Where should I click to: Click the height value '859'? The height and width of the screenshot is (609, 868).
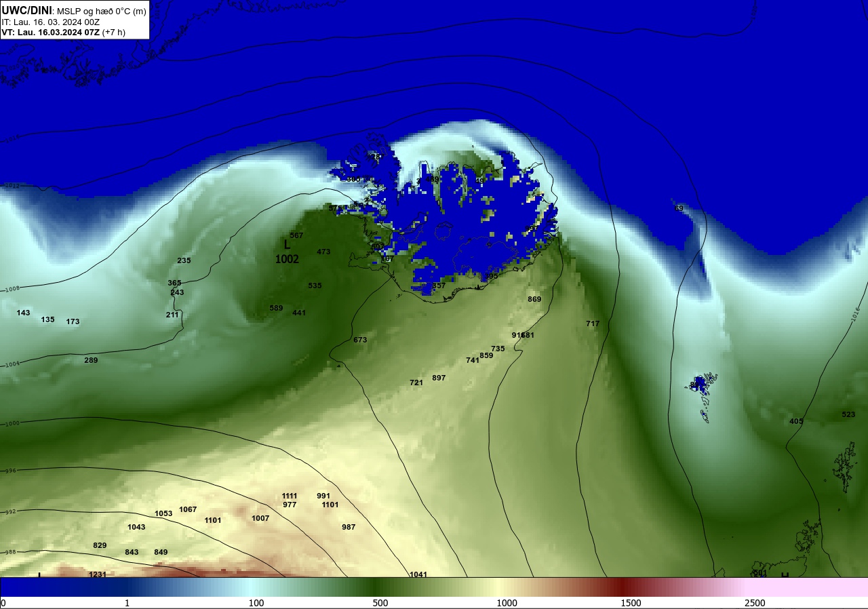(x=486, y=355)
